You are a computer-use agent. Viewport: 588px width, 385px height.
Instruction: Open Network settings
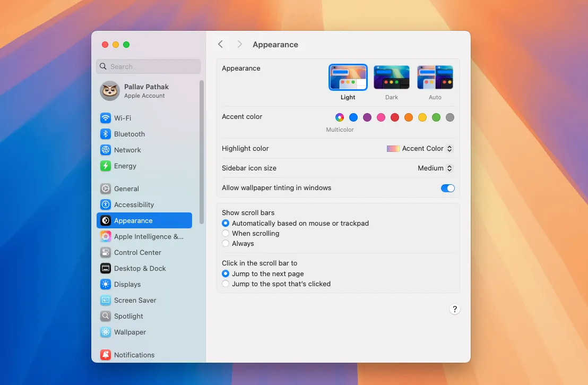tap(128, 150)
